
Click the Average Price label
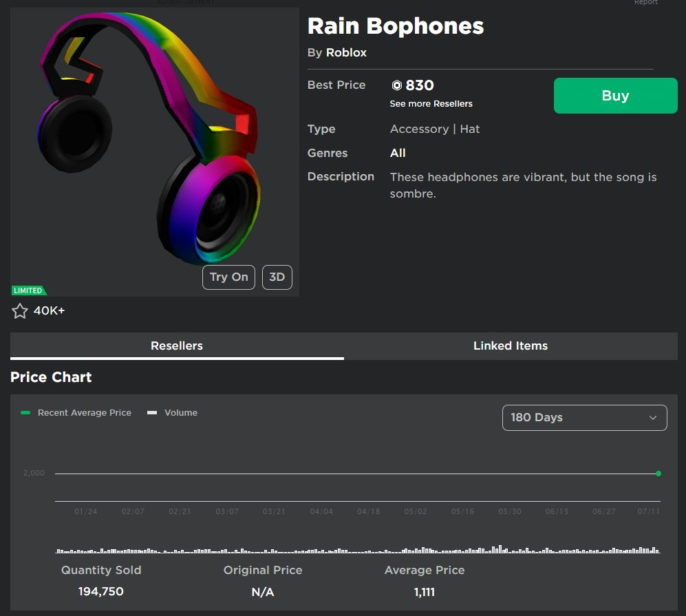[425, 570]
